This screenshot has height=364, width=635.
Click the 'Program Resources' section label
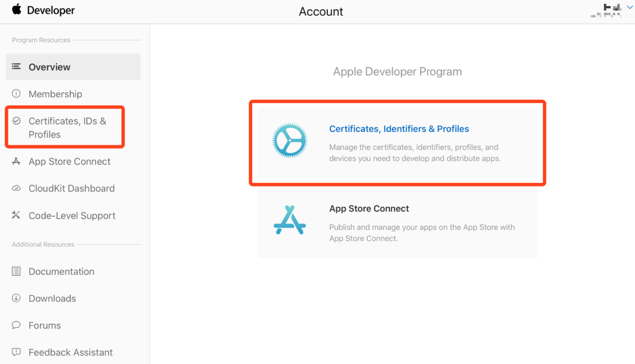pyautogui.click(x=41, y=40)
